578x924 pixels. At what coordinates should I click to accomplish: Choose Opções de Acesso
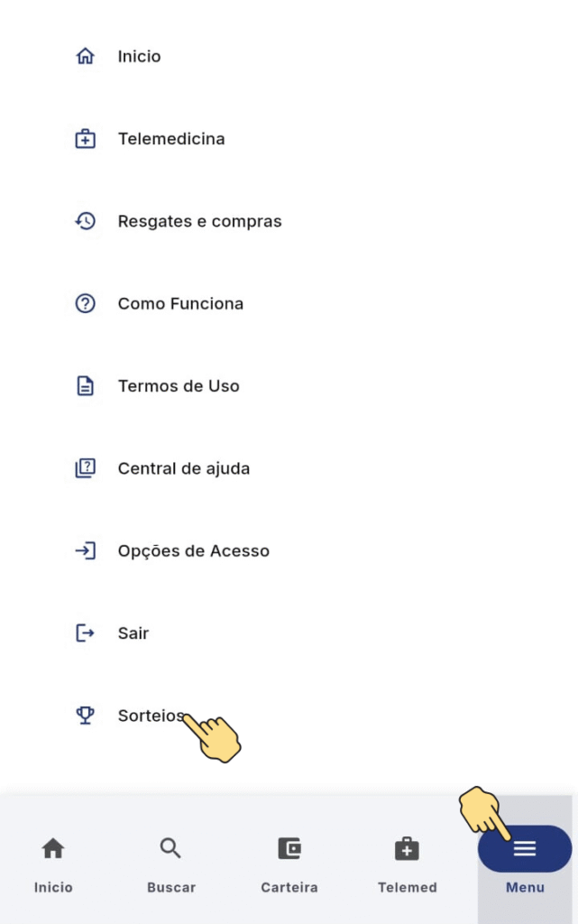click(x=194, y=551)
